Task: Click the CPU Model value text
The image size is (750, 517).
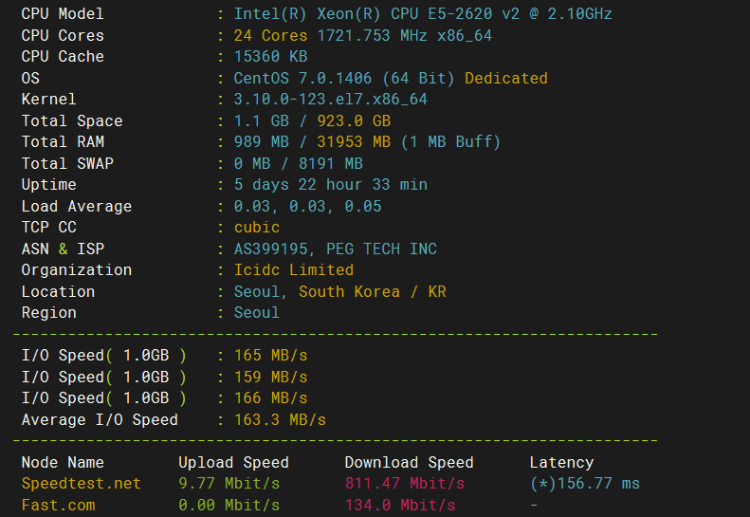Action: click(422, 14)
